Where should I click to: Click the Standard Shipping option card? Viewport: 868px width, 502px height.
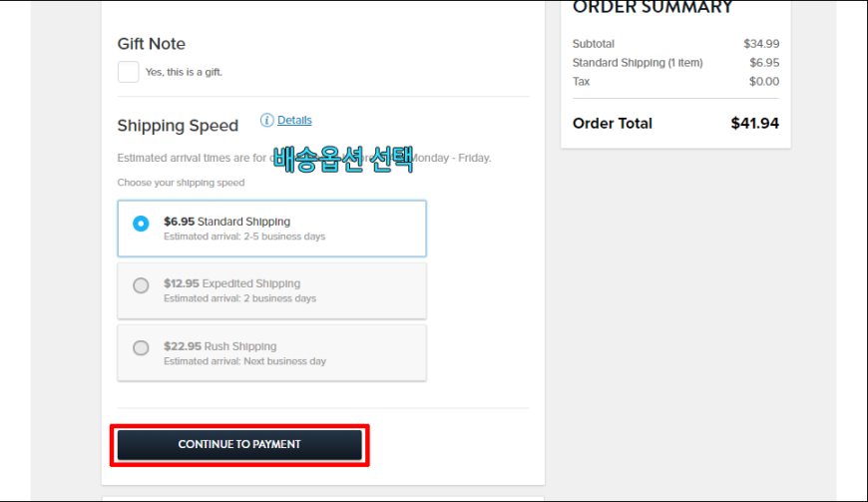[271, 229]
